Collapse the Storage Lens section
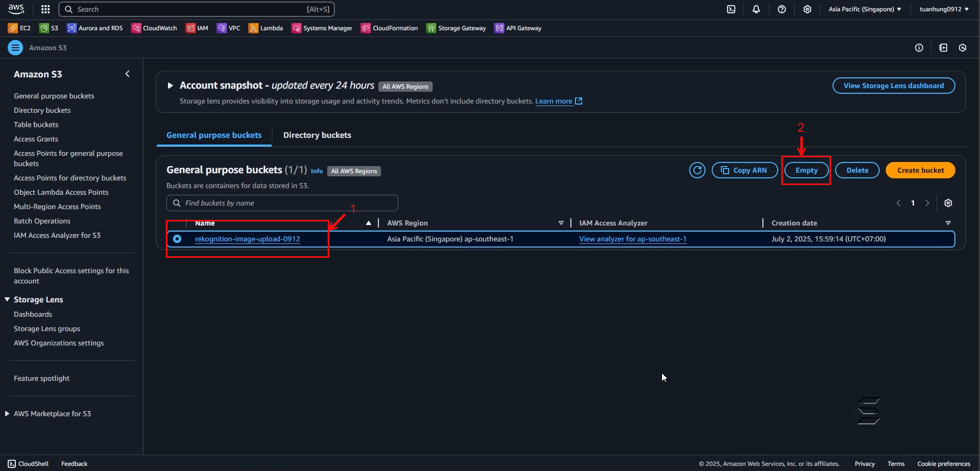This screenshot has width=980, height=471. (x=7, y=299)
